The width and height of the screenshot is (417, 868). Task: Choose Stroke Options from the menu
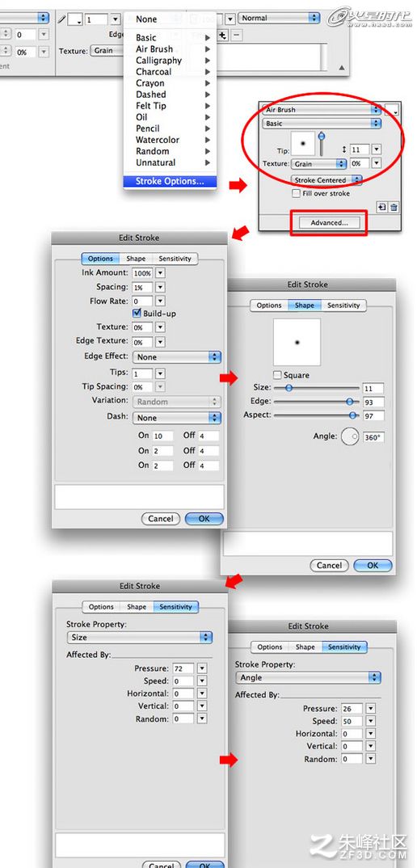pos(170,181)
